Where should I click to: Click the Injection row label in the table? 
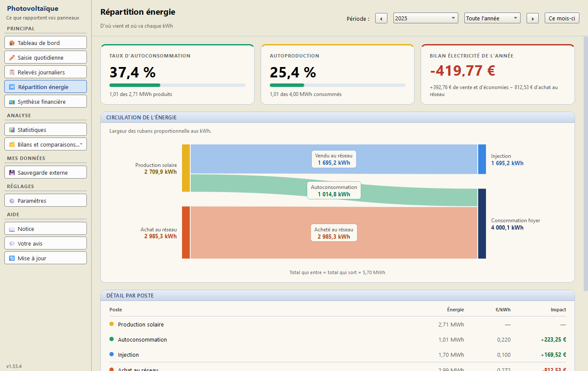click(x=128, y=355)
